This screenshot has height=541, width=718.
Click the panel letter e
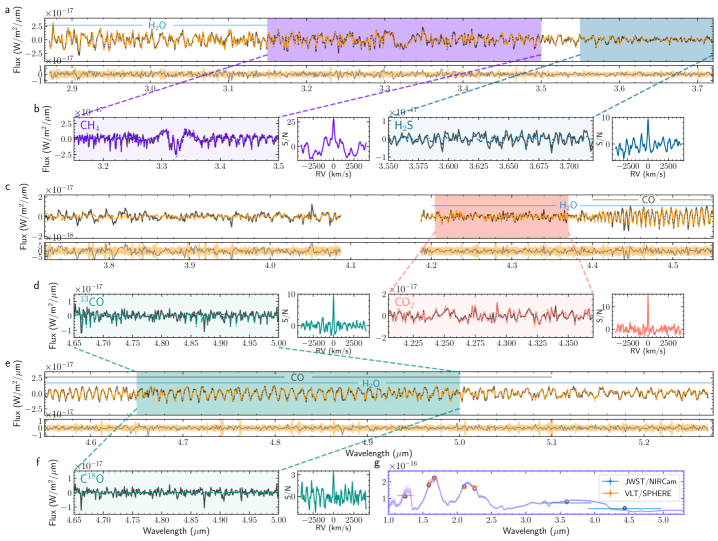click(x=7, y=362)
